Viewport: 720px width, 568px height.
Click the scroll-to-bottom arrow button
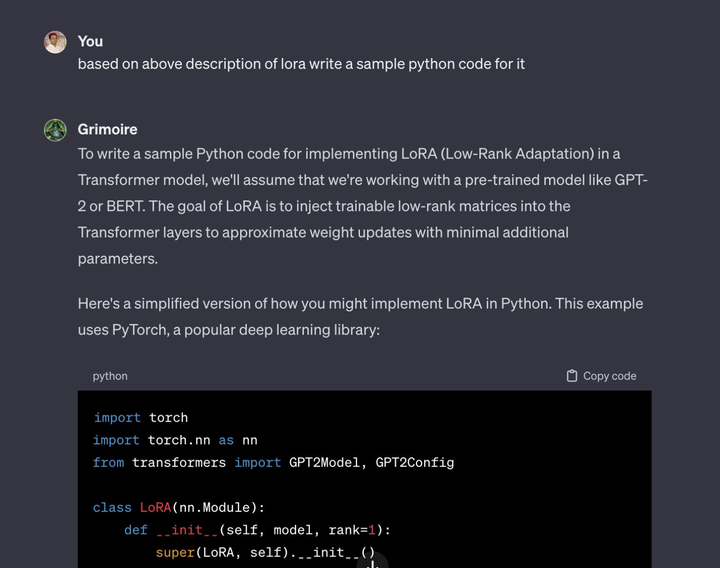pyautogui.click(x=371, y=562)
